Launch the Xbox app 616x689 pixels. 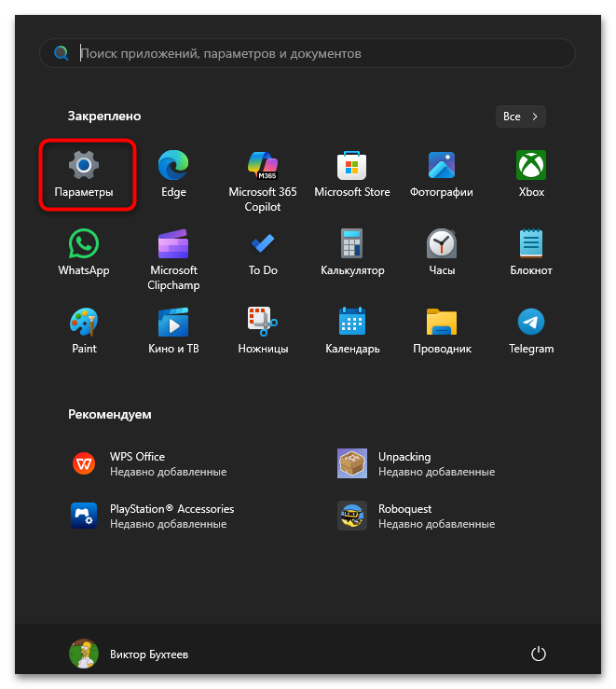[531, 174]
